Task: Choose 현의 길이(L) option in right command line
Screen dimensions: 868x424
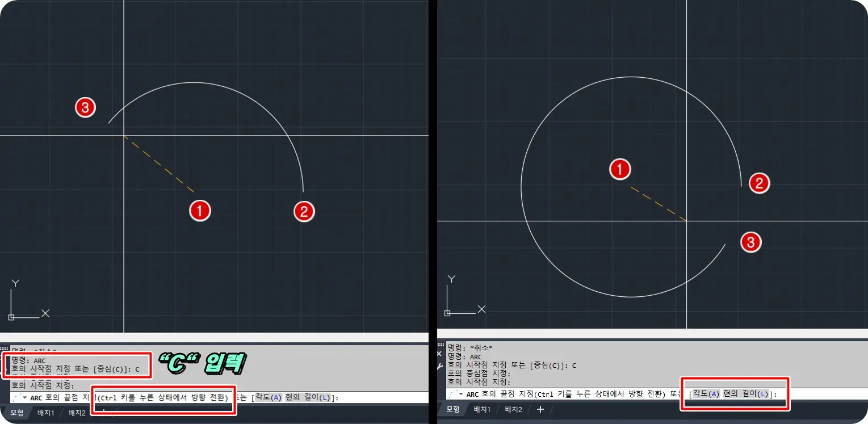Action: coord(745,394)
